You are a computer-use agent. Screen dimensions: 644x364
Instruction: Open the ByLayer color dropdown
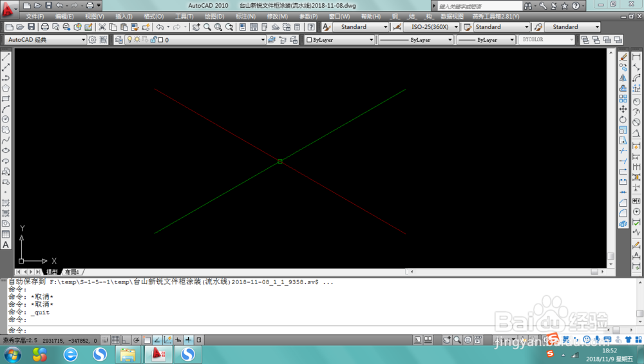[x=339, y=40]
